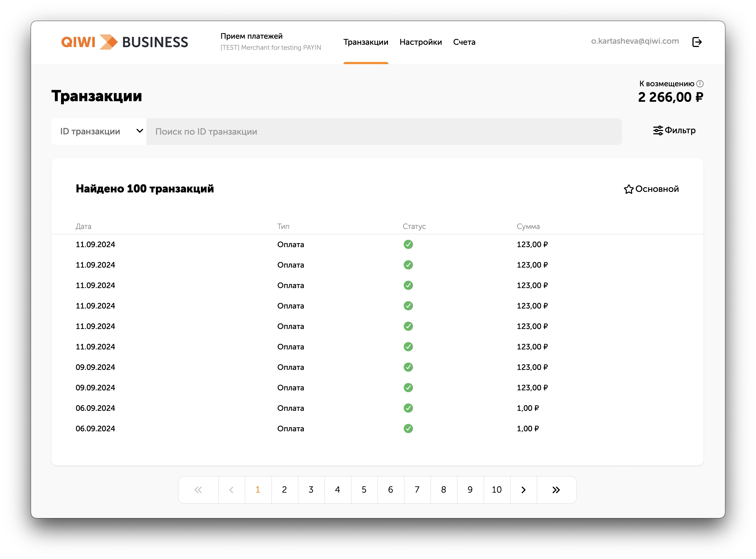Go to next page with single arrow
The image size is (756, 559).
[x=523, y=490]
